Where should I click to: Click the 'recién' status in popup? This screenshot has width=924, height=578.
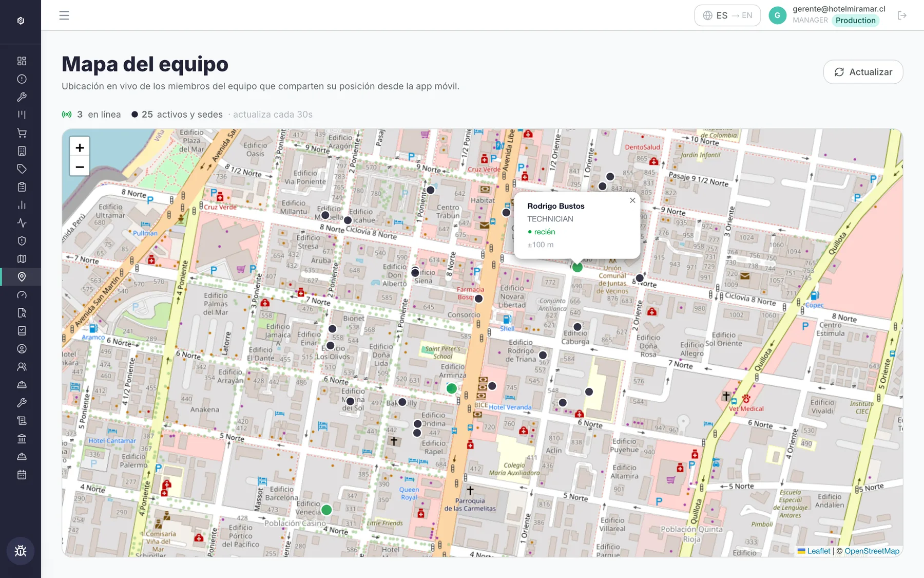tap(545, 232)
